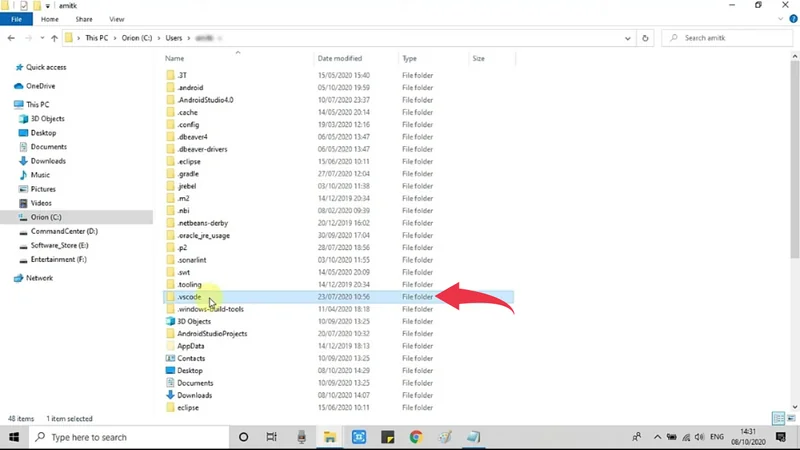Open the recent locations dropdown arrow

click(40, 38)
